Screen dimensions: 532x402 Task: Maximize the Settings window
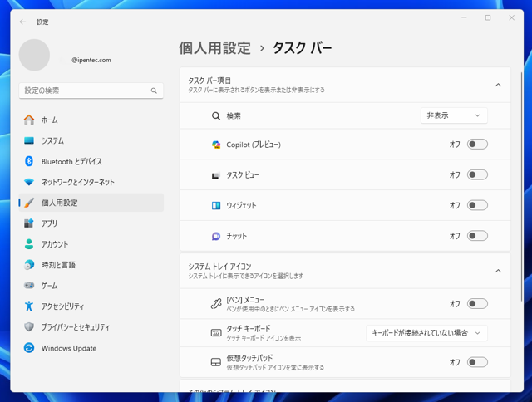click(x=488, y=17)
